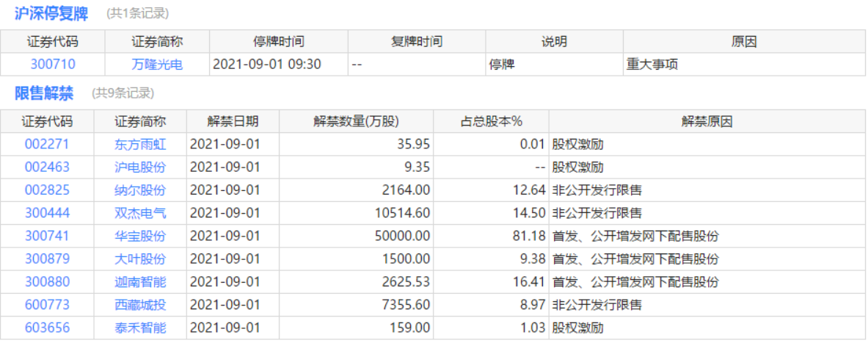Open the 东方雨虹 stock link
This screenshot has height=343, width=868.
click(140, 145)
